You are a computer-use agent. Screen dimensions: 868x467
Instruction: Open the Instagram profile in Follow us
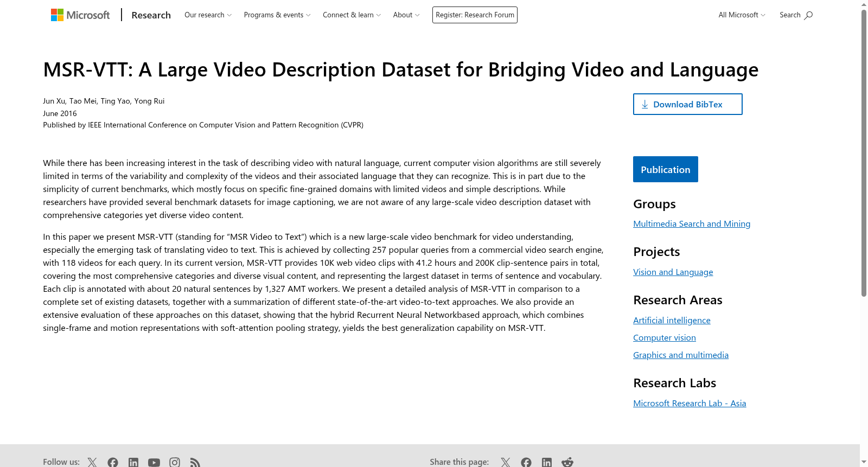tap(175, 462)
